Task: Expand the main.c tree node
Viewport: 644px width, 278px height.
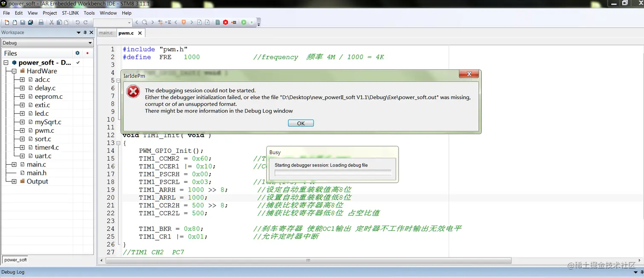Action: [14, 164]
